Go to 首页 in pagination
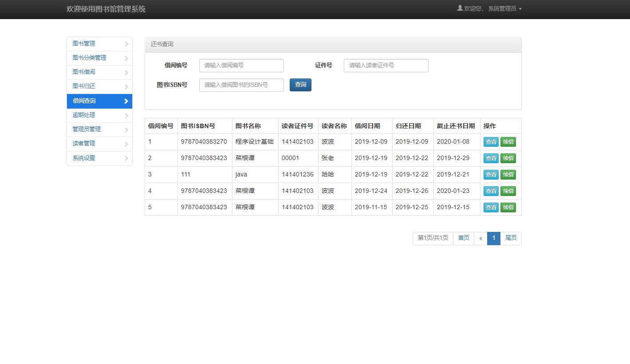 pos(464,238)
